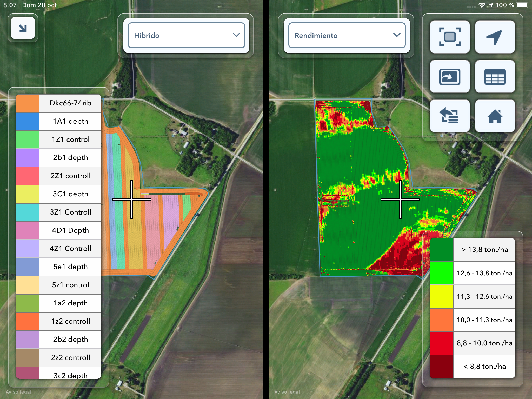Screen dimensions: 532x399
Task: Tap the 5z1 control legend label
Action: pyautogui.click(x=70, y=285)
